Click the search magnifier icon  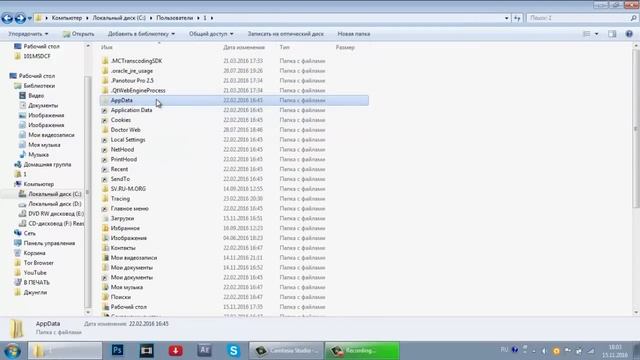[x=633, y=18]
